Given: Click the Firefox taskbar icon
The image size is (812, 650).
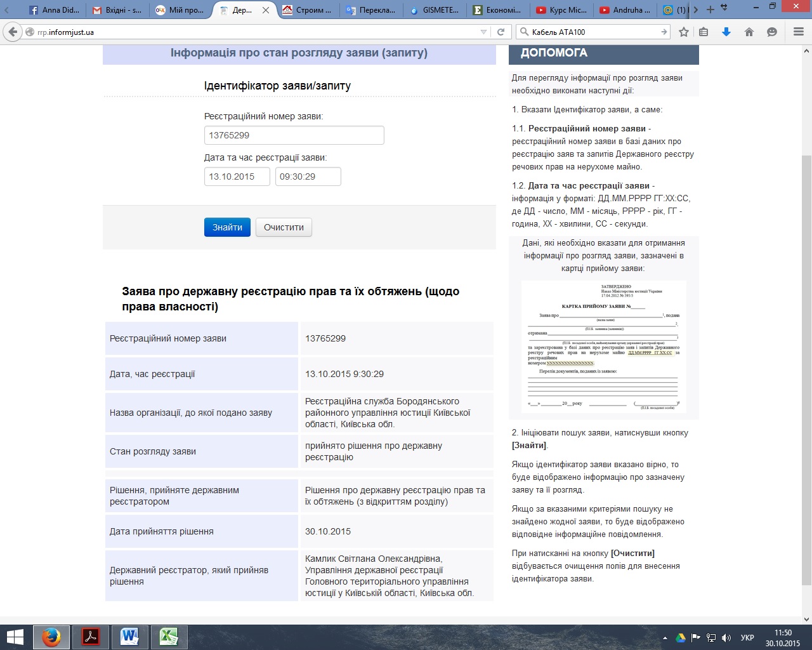Looking at the screenshot, I should click(x=51, y=637).
